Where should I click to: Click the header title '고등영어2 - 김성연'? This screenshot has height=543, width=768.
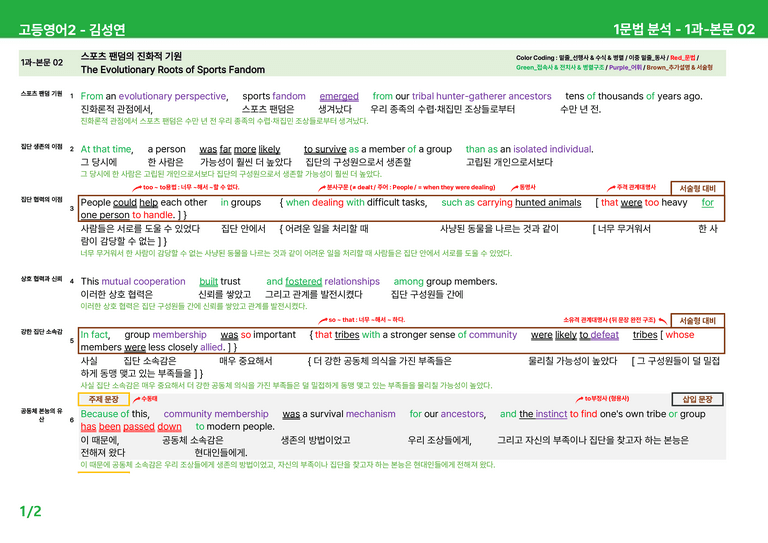click(72, 29)
